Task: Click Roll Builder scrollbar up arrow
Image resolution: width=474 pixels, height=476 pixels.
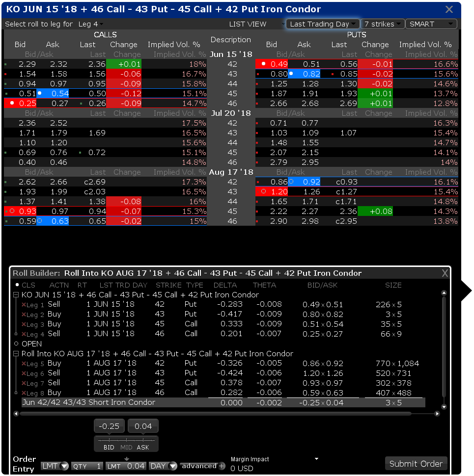Action: 444,293
